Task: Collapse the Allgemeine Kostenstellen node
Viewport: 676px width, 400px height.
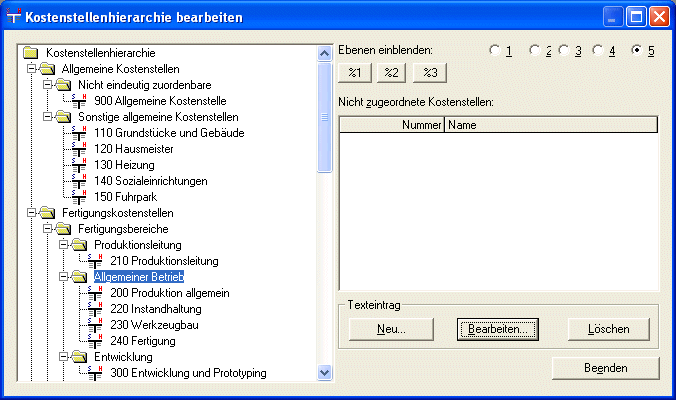Action: pos(31,69)
